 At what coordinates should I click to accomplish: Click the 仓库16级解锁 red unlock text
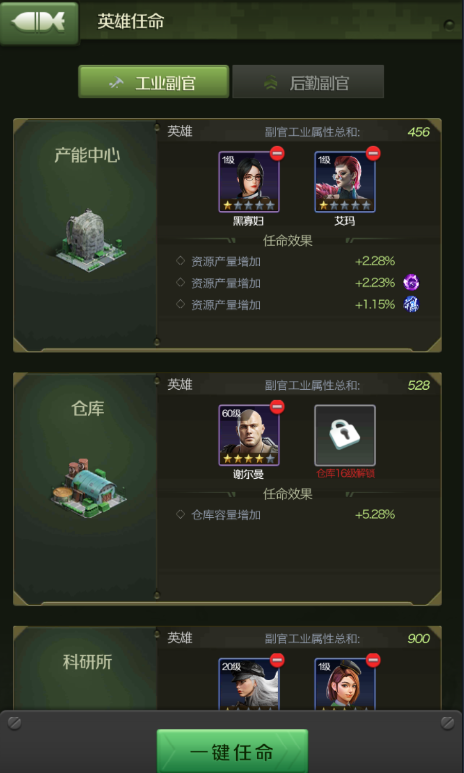tap(345, 475)
